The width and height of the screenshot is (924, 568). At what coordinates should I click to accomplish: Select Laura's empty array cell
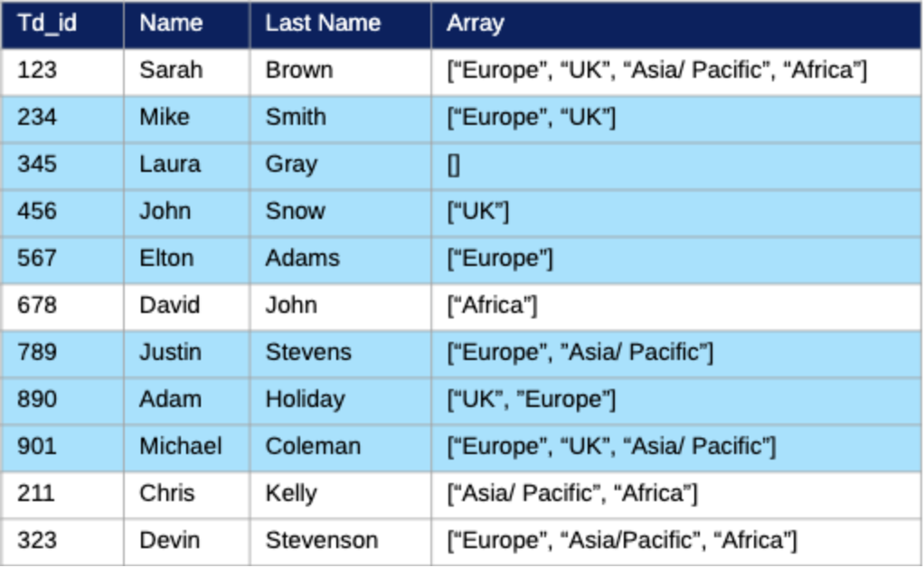[454, 165]
